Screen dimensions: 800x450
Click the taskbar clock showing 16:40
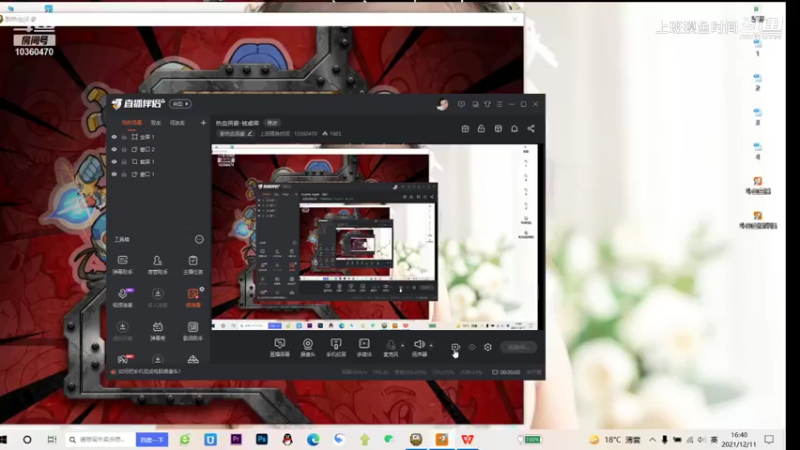(739, 439)
